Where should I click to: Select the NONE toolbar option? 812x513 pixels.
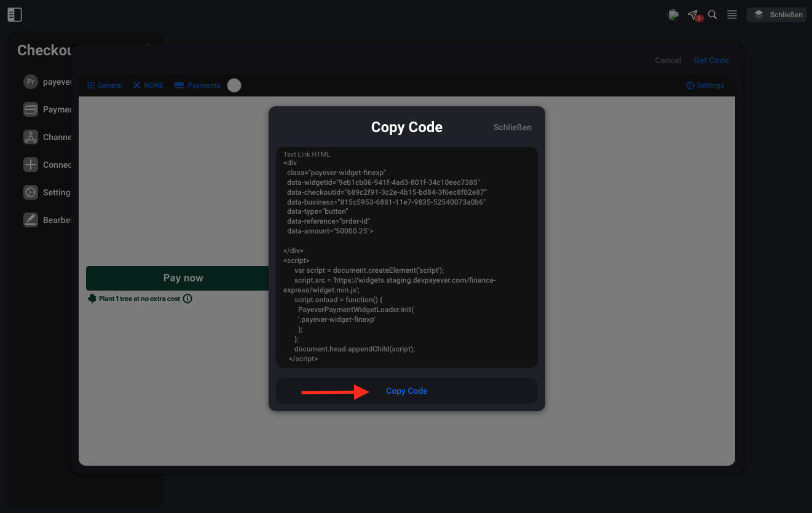coord(148,85)
